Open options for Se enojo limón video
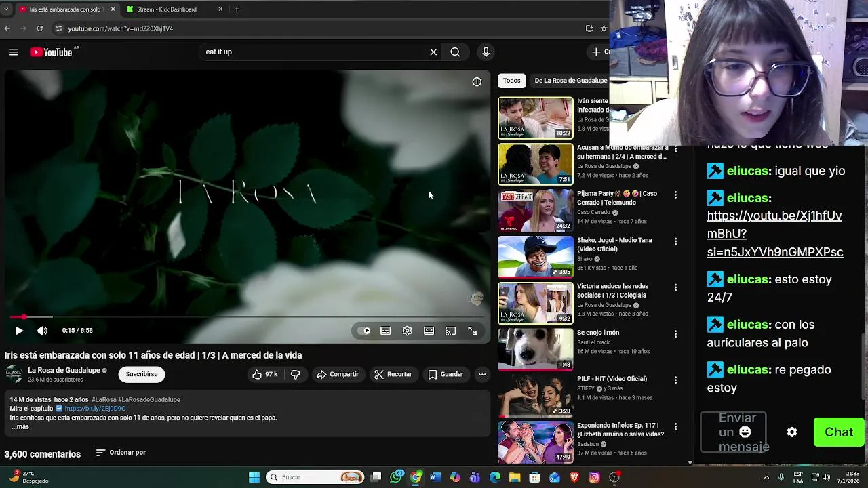The image size is (868, 488). (x=675, y=333)
